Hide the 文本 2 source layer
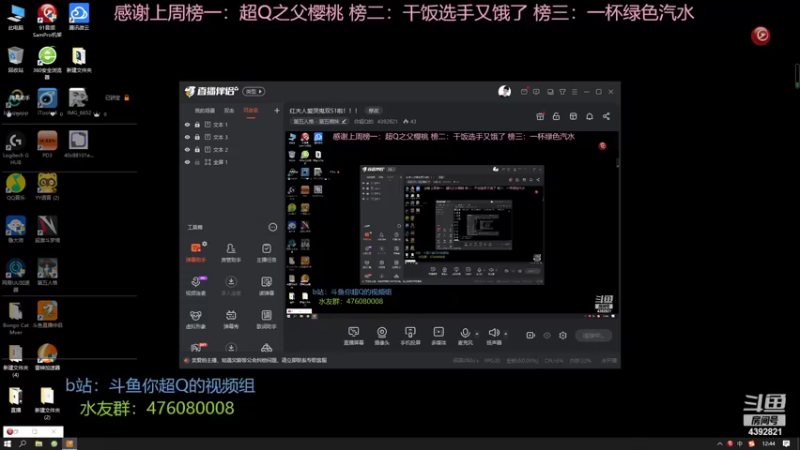 click(x=187, y=149)
